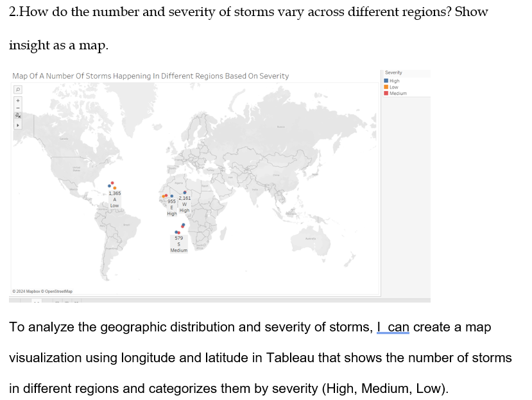Expand the map tools arrow flyout
Image resolution: width=532 pixels, height=400 pixels.
(19, 125)
